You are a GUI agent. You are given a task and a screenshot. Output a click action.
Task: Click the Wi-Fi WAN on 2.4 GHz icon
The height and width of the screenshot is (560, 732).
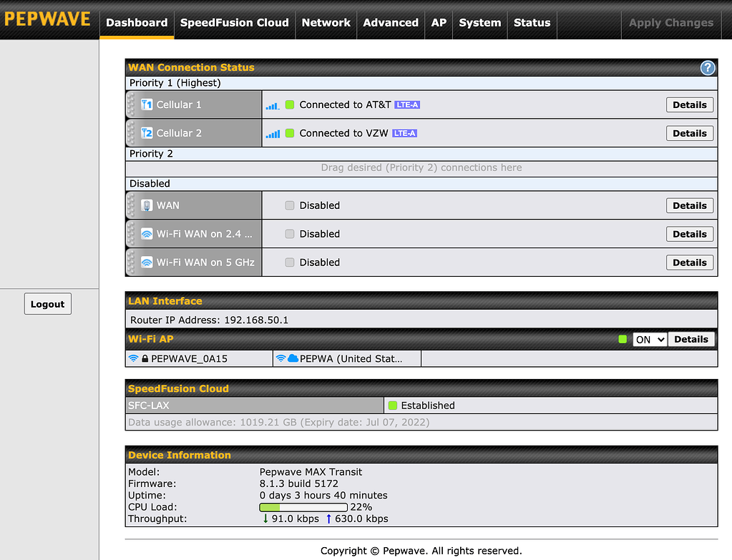coord(147,234)
